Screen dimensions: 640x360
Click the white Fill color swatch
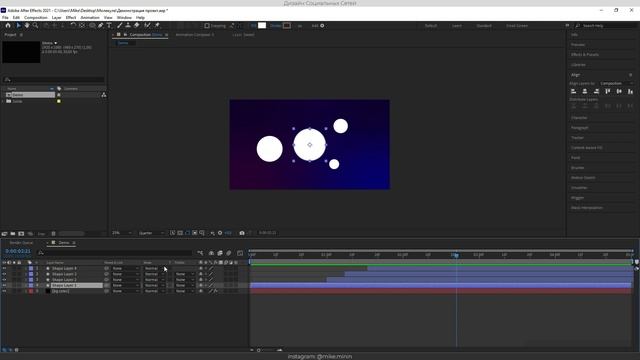(x=262, y=25)
